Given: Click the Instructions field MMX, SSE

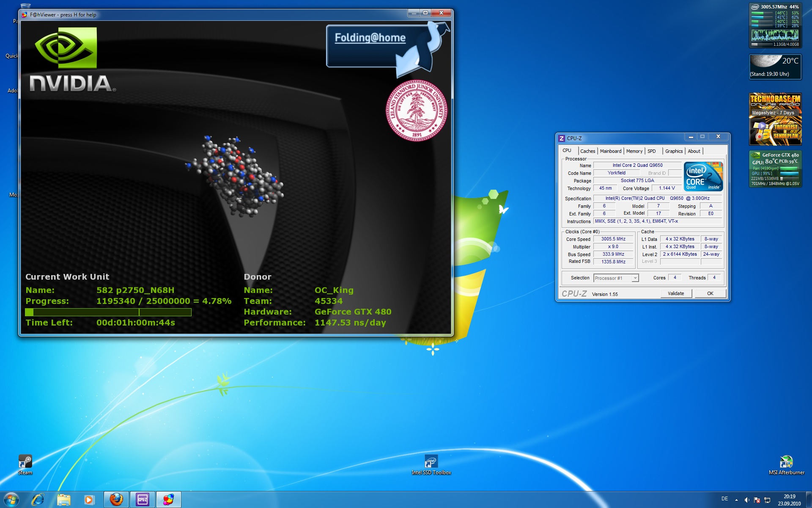Looking at the screenshot, I should pyautogui.click(x=658, y=221).
